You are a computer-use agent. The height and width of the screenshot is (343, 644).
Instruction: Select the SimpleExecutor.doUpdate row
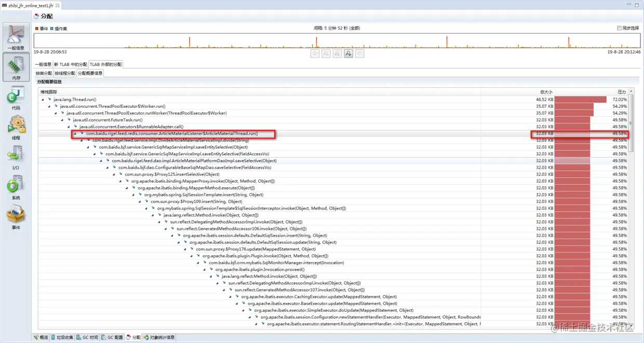pos(333,310)
